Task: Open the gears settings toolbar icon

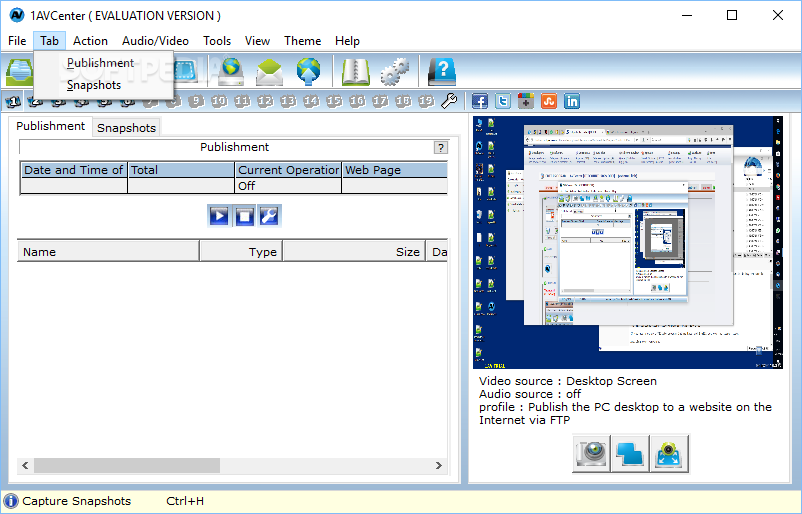Action: click(x=394, y=72)
